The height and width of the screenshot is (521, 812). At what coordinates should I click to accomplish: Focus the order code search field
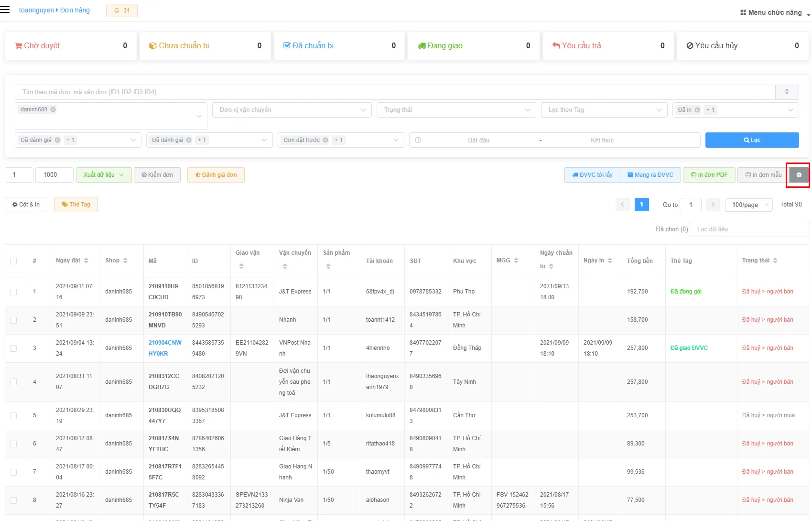tap(395, 92)
